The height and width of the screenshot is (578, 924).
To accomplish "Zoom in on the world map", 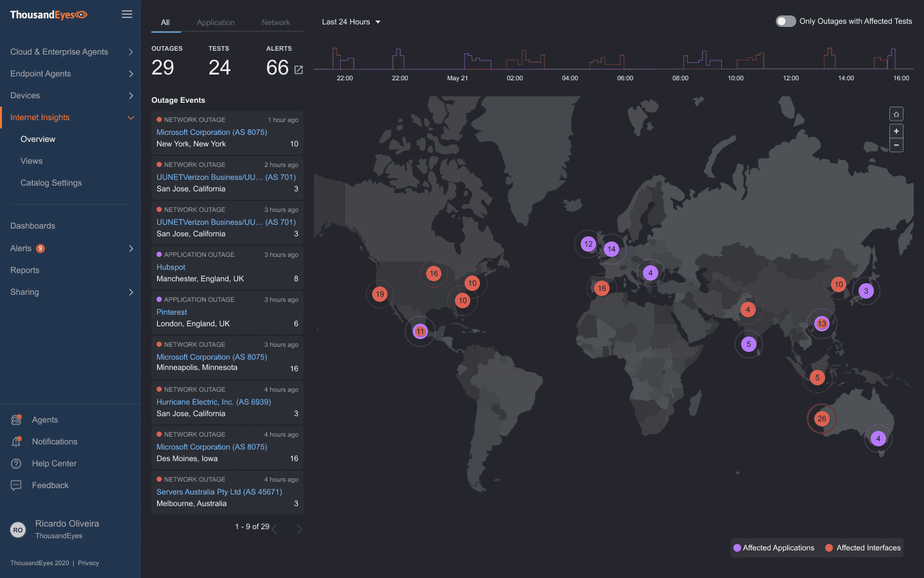I will coord(896,130).
